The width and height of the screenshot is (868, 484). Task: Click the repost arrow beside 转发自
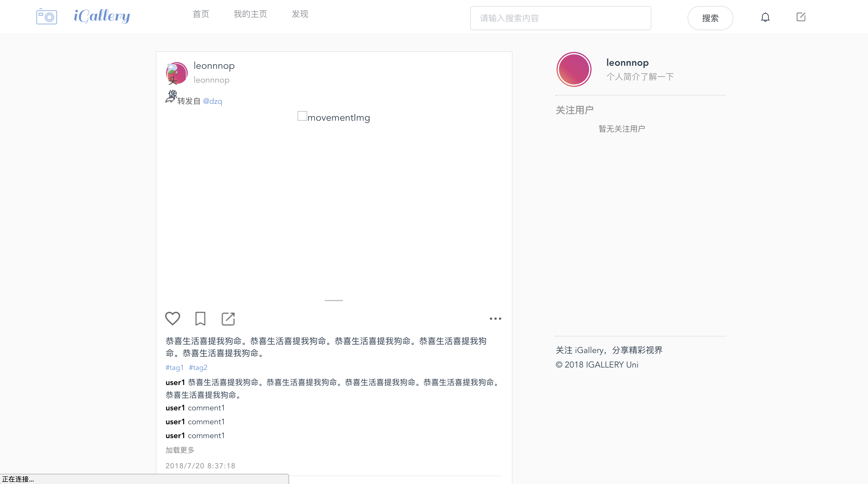point(170,99)
